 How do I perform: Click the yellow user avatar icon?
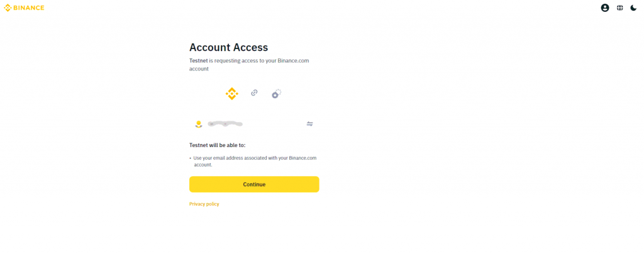point(199,124)
